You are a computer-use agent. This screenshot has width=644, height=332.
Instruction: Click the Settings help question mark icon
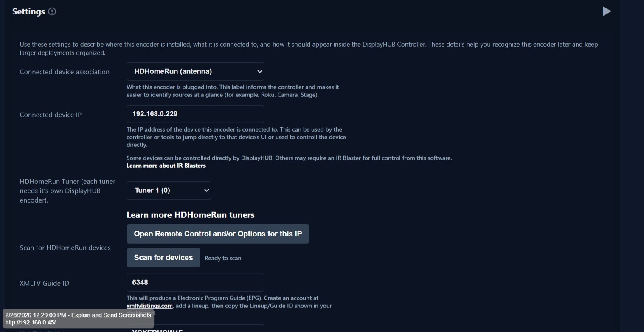pos(52,11)
